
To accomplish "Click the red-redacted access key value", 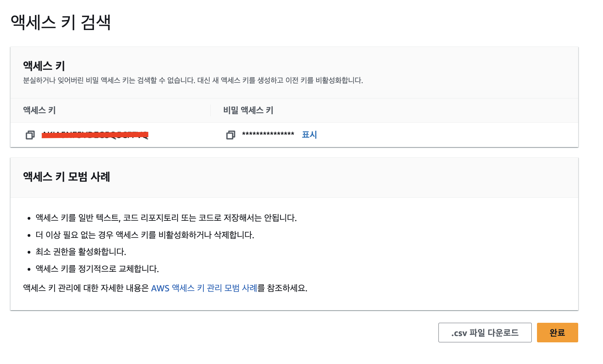I will (x=95, y=135).
